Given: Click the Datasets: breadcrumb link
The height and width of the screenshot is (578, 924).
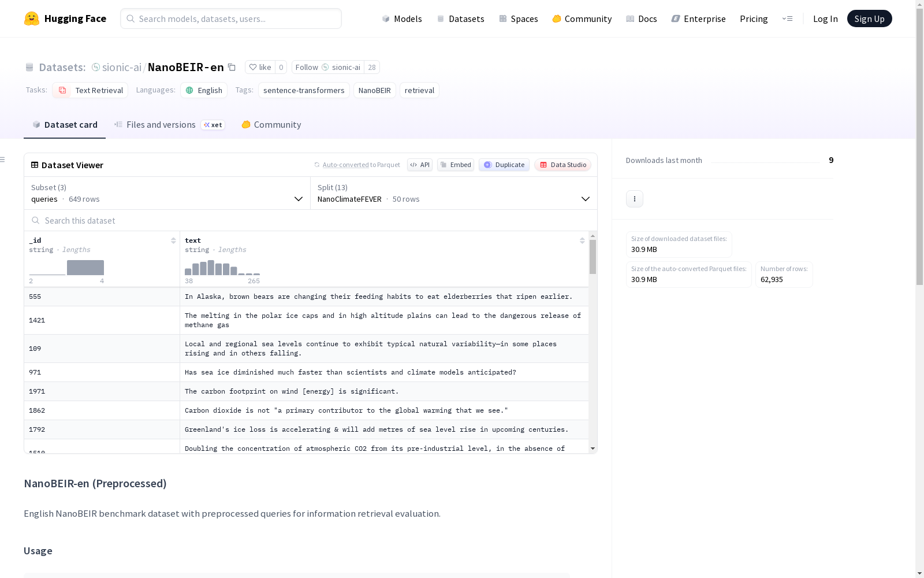Looking at the screenshot, I should click(x=62, y=67).
